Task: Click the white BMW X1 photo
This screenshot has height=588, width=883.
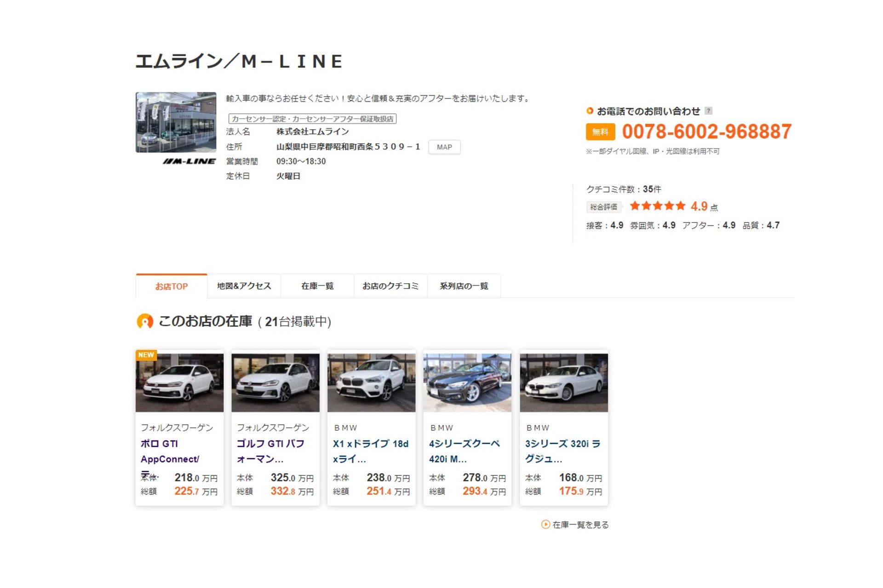Action: pyautogui.click(x=371, y=382)
